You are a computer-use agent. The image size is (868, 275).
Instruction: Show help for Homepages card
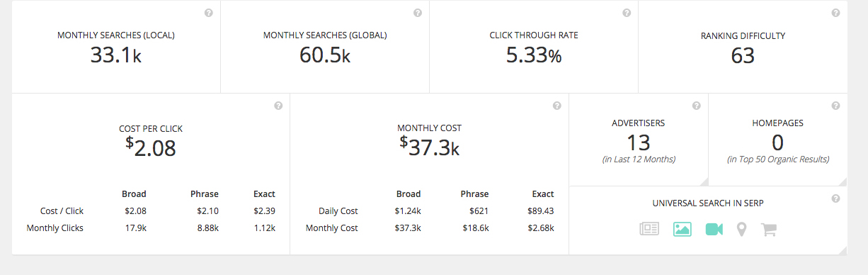pyautogui.click(x=836, y=106)
